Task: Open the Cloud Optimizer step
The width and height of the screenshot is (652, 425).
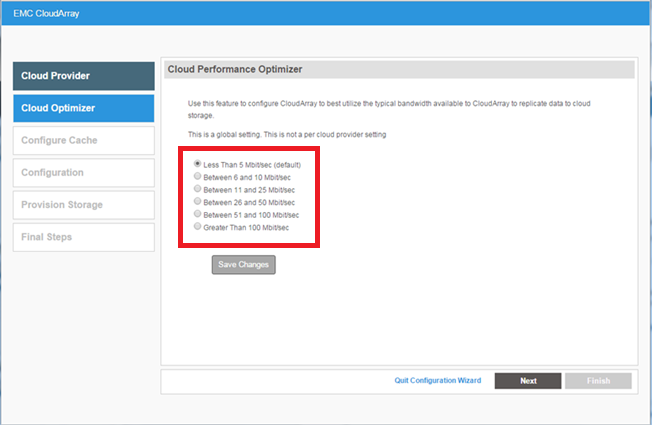Action: (84, 108)
